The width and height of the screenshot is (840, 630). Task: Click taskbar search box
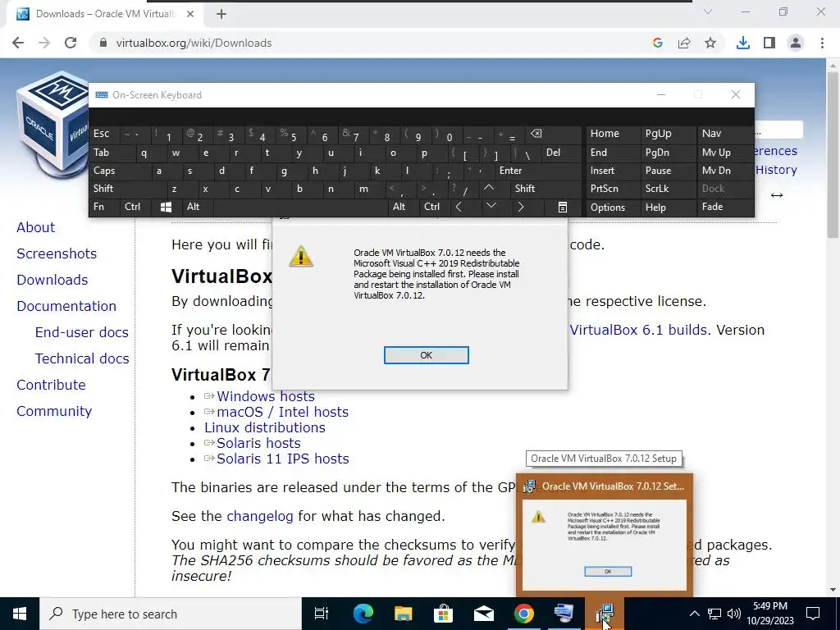tap(171, 614)
